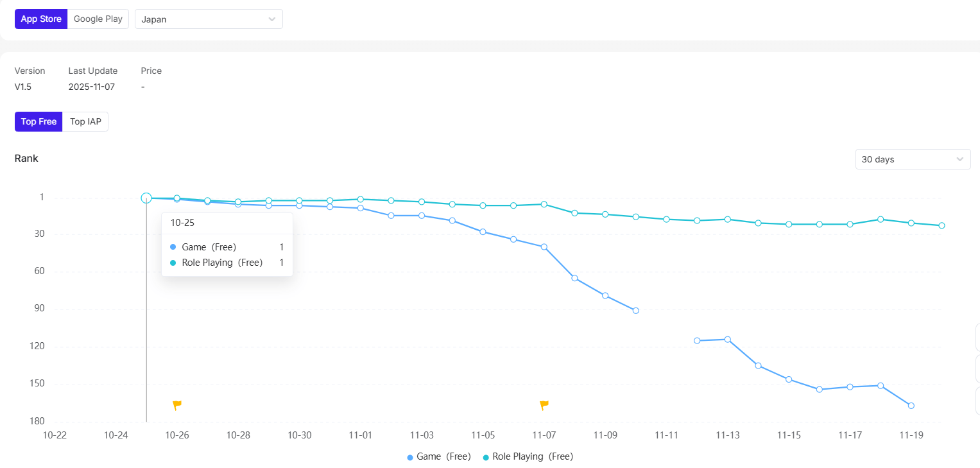This screenshot has width=980, height=468.
Task: Expand the 30 days range dropdown
Action: coord(912,159)
